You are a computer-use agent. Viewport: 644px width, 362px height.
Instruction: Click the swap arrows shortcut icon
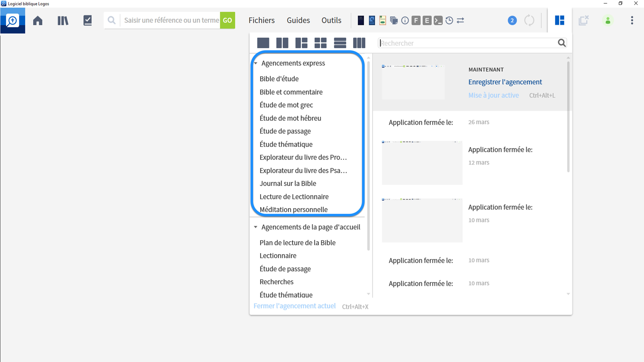pyautogui.click(x=460, y=20)
